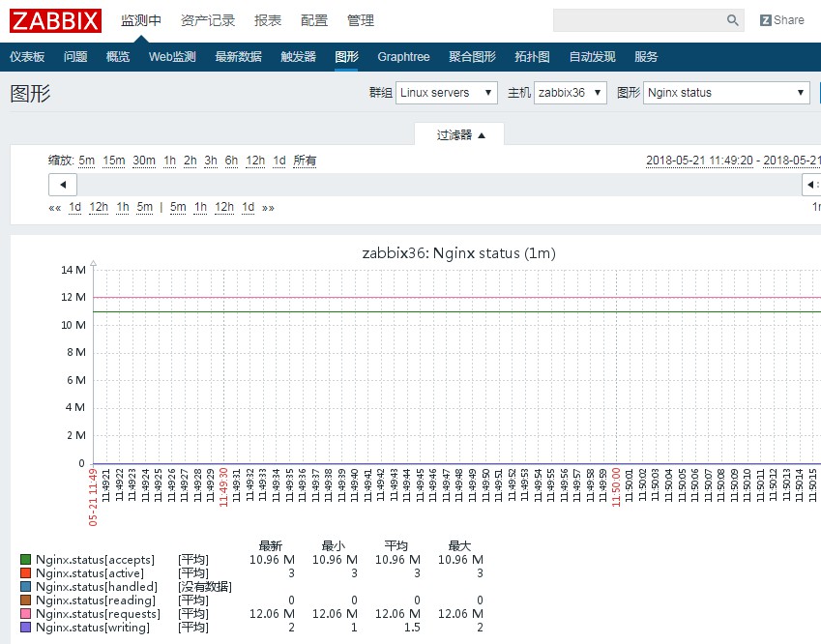Select the 所有 zoom link

[x=305, y=161]
